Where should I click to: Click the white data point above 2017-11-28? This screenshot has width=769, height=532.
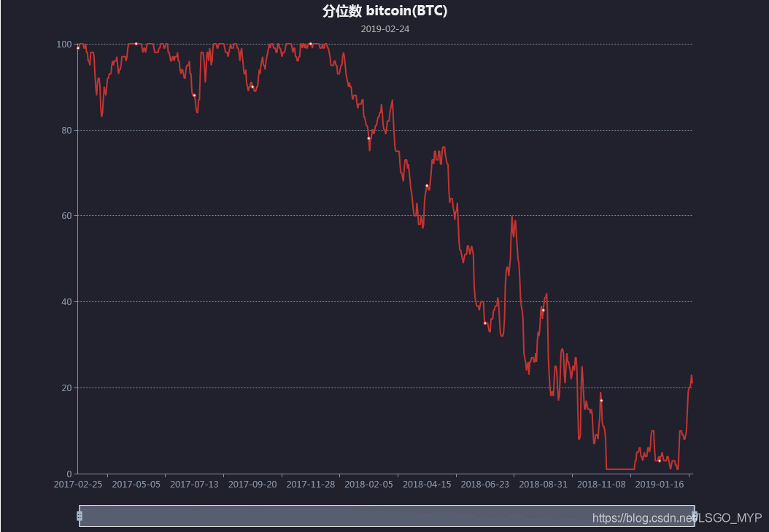(310, 44)
